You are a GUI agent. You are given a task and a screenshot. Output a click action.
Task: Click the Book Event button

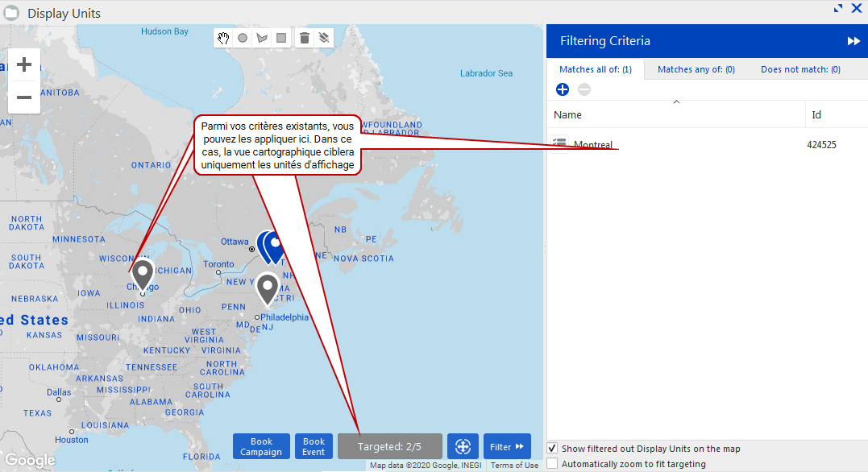point(314,446)
